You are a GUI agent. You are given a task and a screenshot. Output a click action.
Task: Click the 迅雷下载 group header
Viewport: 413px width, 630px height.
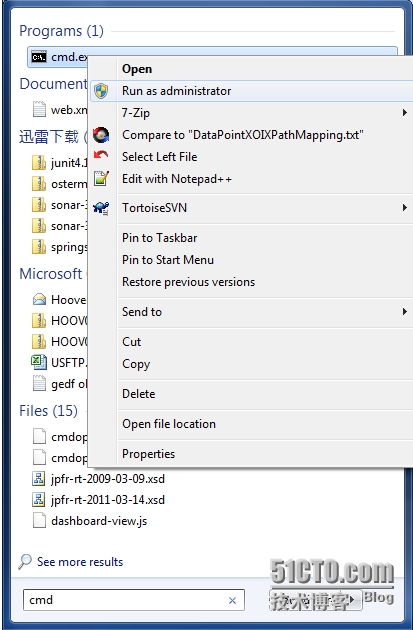pyautogui.click(x=49, y=137)
